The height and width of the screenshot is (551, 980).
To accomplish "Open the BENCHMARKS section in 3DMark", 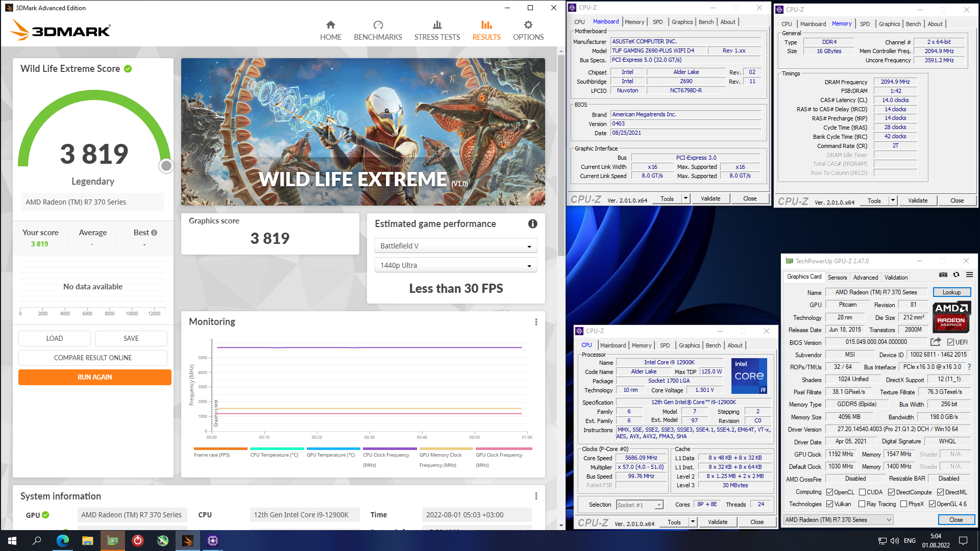I will 378,31.
